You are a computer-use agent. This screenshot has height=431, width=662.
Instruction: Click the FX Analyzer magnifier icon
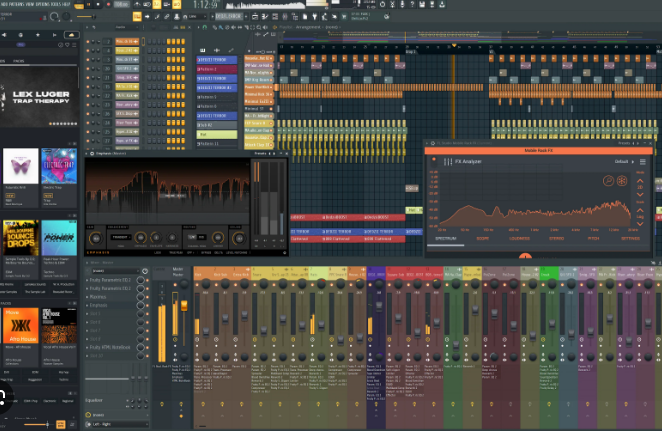pos(608,181)
